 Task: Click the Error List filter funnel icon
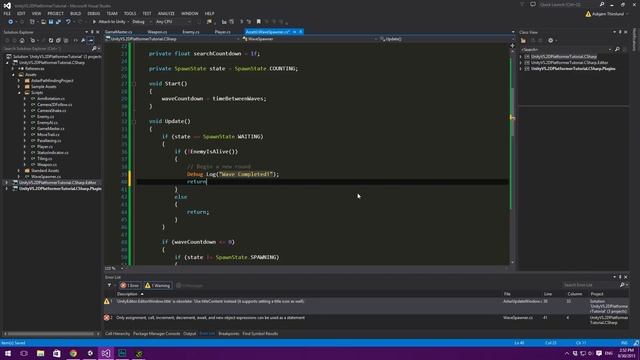tap(109, 285)
